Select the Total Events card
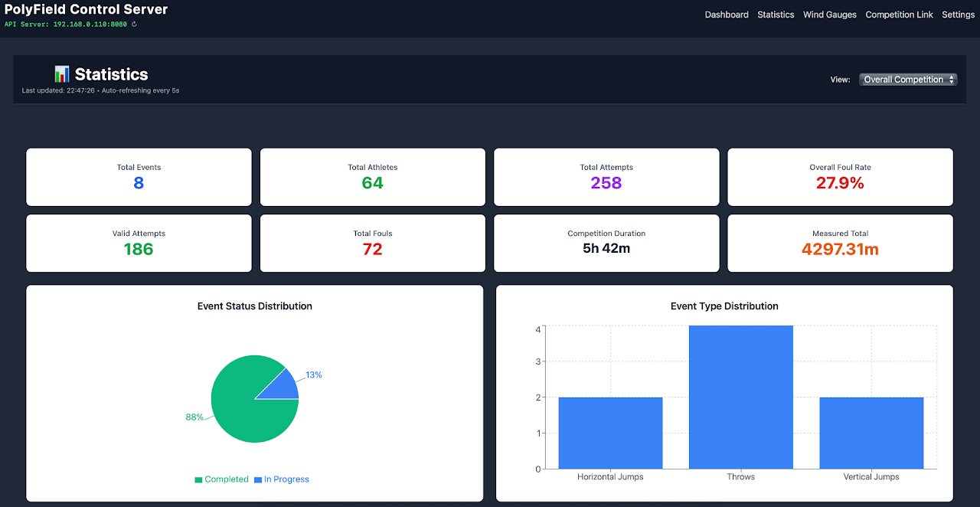The height and width of the screenshot is (507, 980). (x=139, y=177)
